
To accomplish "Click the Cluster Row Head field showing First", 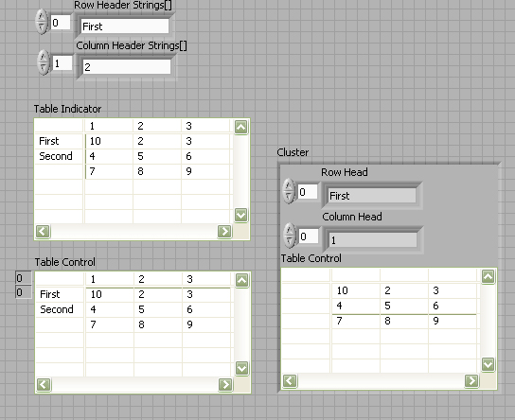I will click(x=372, y=196).
